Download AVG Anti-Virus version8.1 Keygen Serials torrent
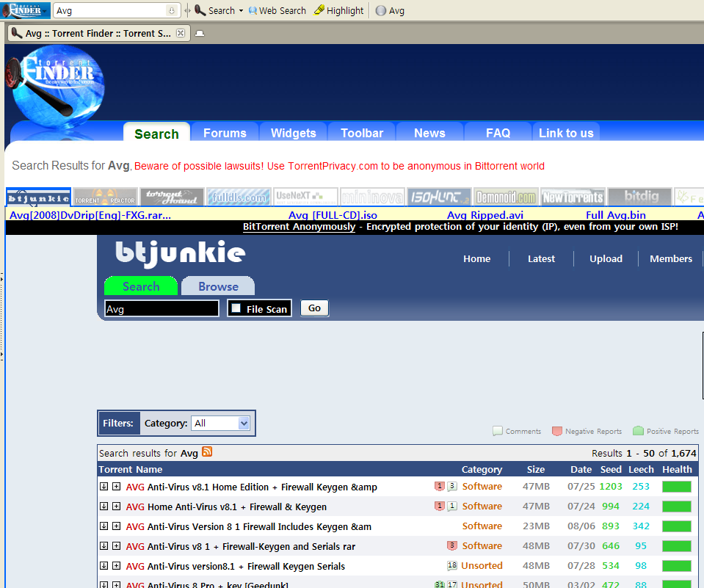Image resolution: width=704 pixels, height=588 pixels. click(104, 565)
